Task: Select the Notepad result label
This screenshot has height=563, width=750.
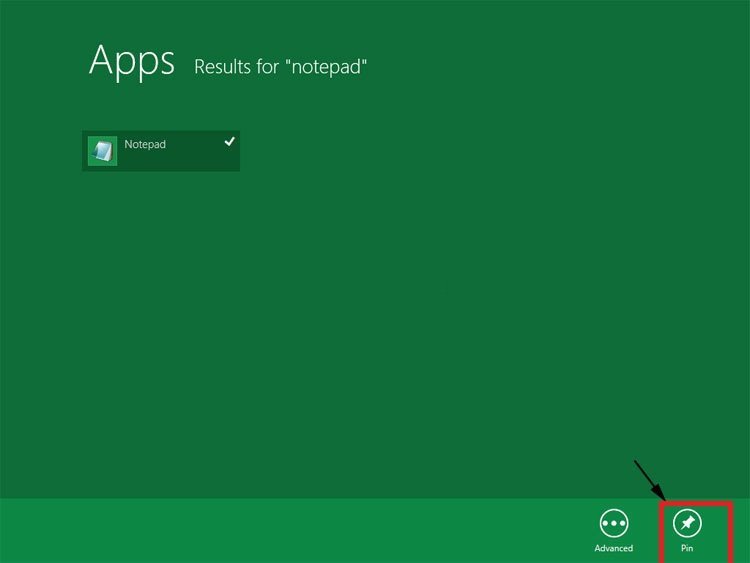Action: pyautogui.click(x=145, y=144)
